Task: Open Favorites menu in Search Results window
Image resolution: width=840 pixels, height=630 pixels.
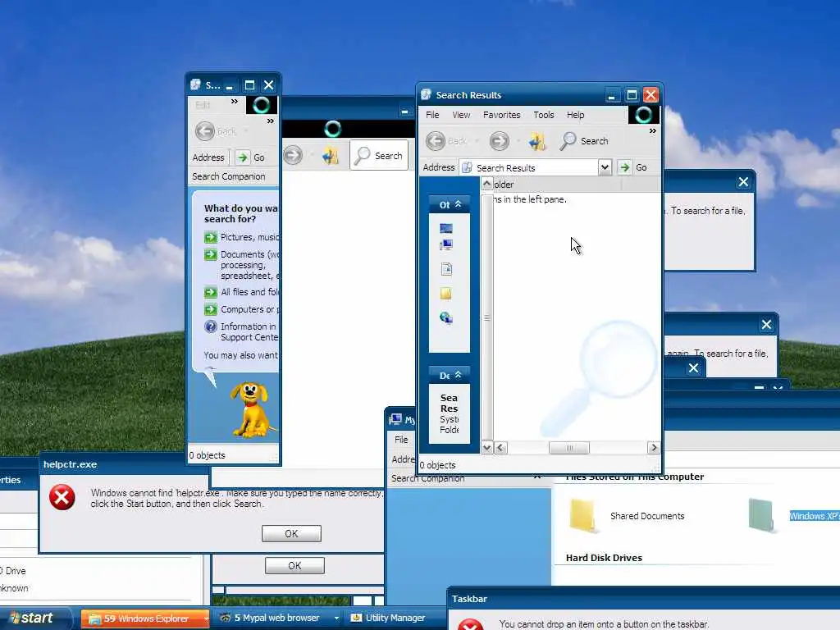Action: 501,115
